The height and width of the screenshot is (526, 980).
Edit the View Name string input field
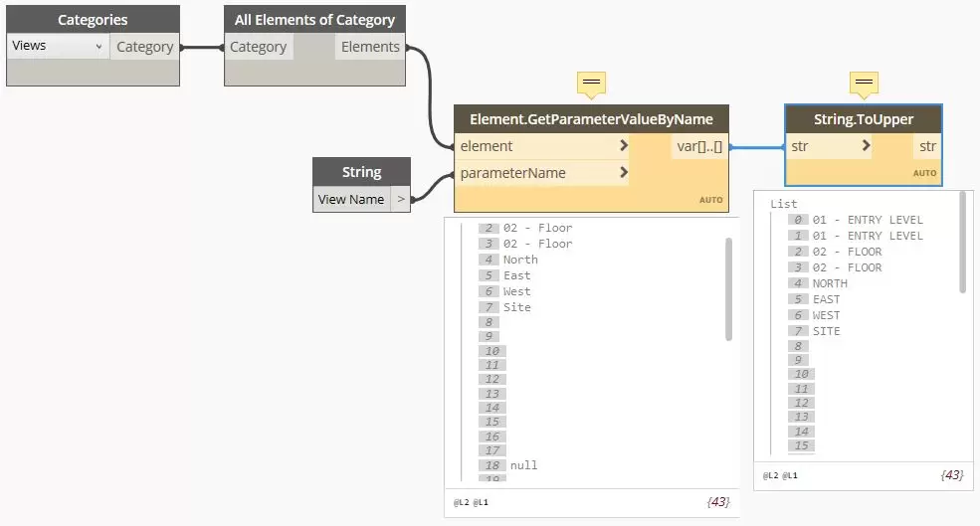pyautogui.click(x=351, y=199)
